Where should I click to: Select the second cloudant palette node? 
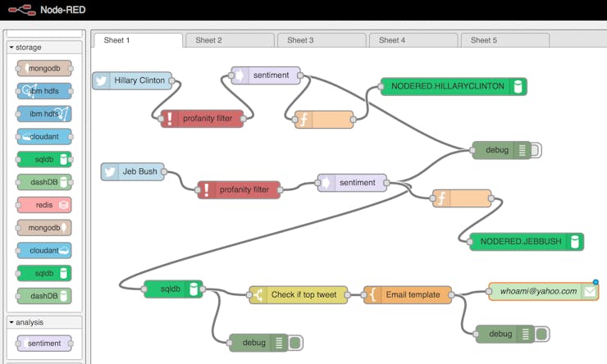[44, 251]
